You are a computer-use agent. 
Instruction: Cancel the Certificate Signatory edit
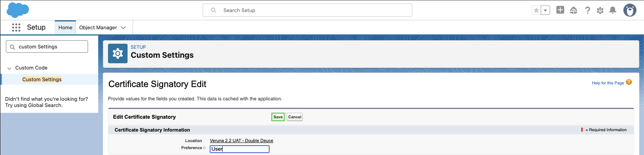point(295,117)
